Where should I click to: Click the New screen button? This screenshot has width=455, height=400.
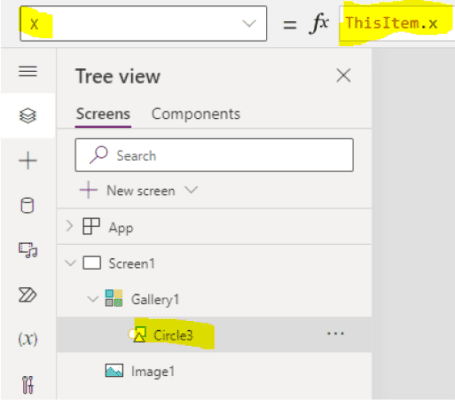point(127,191)
